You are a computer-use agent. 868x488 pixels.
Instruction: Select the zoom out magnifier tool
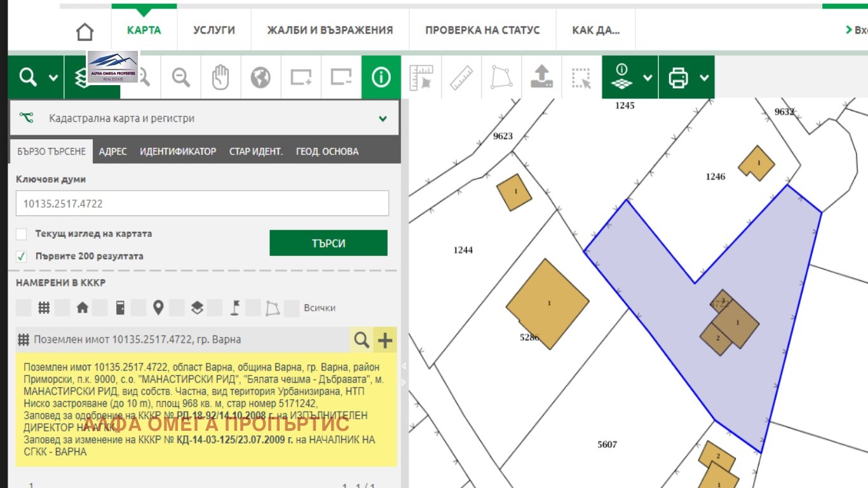(x=181, y=78)
